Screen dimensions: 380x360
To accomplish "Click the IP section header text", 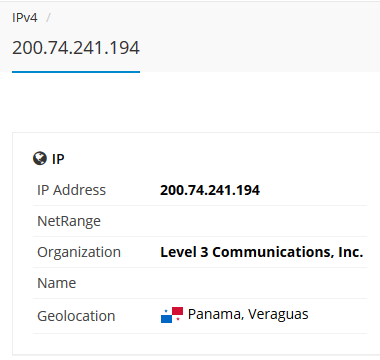I will (58, 159).
